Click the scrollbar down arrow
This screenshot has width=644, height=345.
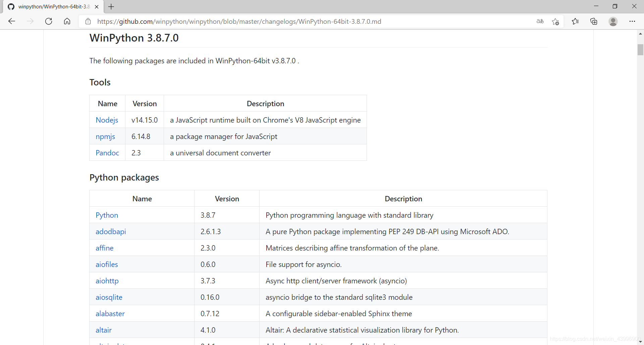tap(640, 342)
